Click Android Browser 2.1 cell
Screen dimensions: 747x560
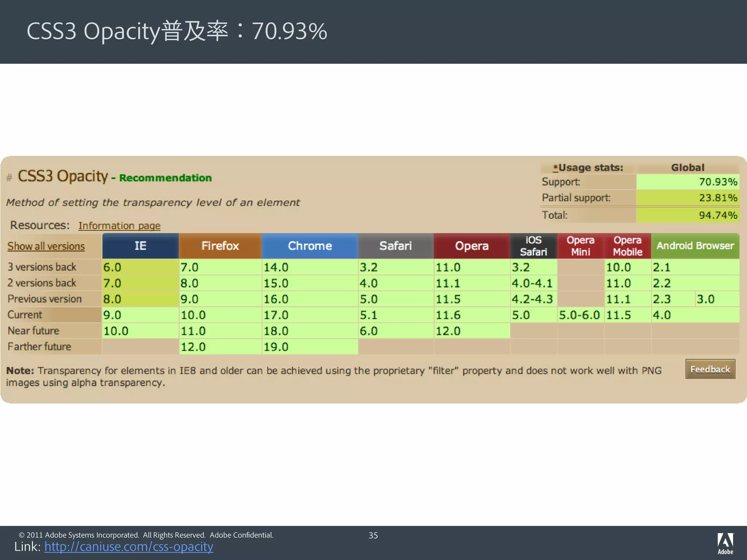coord(695,267)
